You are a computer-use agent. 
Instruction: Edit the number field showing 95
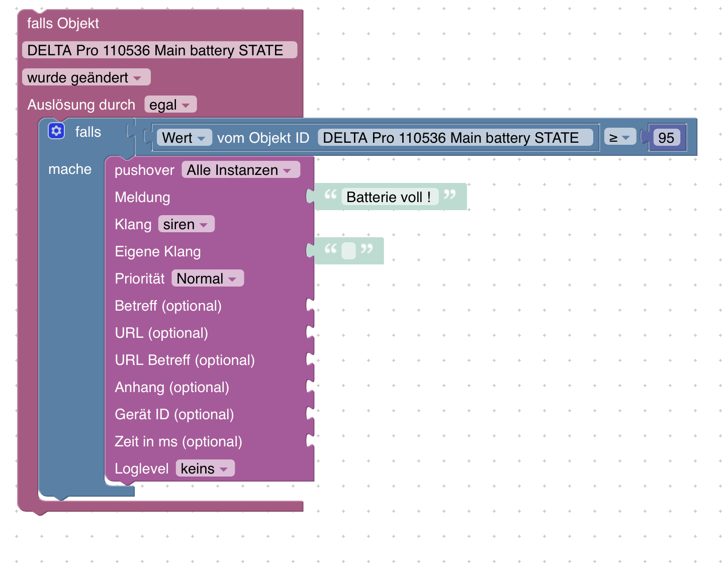point(666,138)
